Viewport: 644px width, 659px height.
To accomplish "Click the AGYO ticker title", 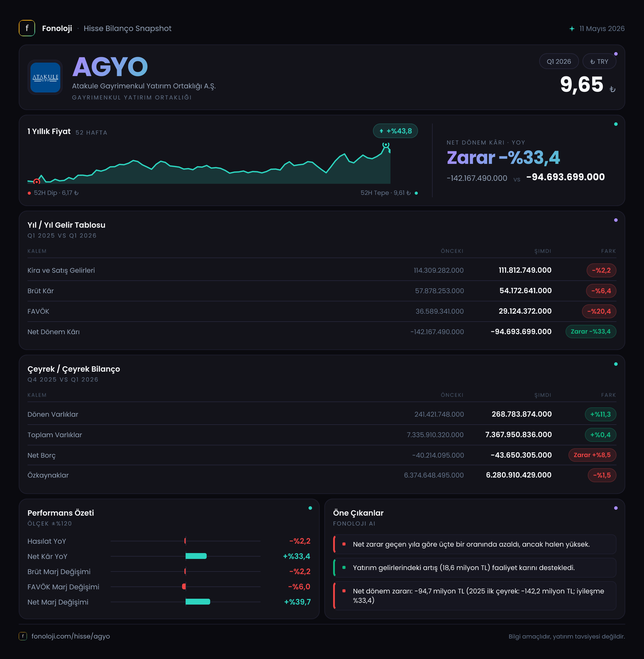I will click(x=110, y=67).
